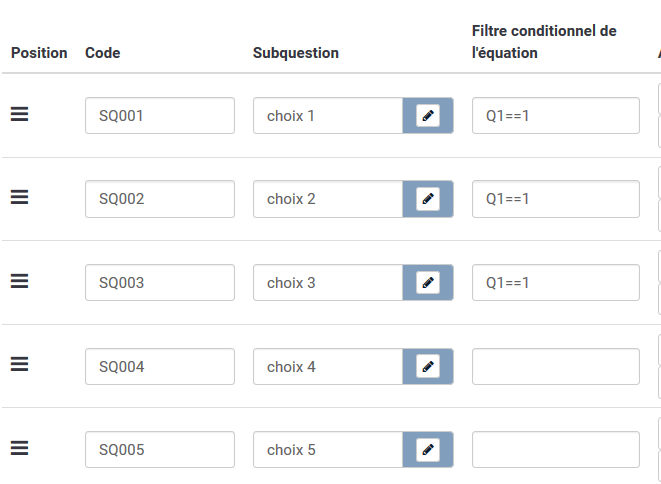
Task: Click the drag handle for row SQ001
Action: click(x=19, y=115)
